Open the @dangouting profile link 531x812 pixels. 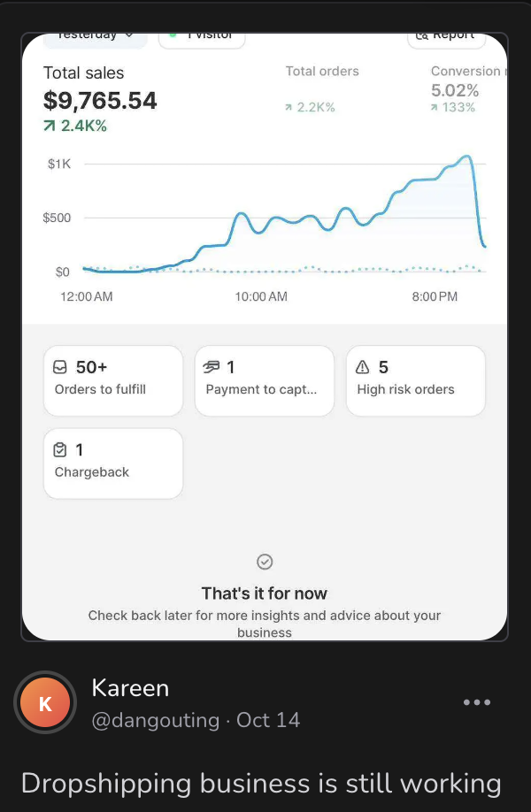[156, 720]
